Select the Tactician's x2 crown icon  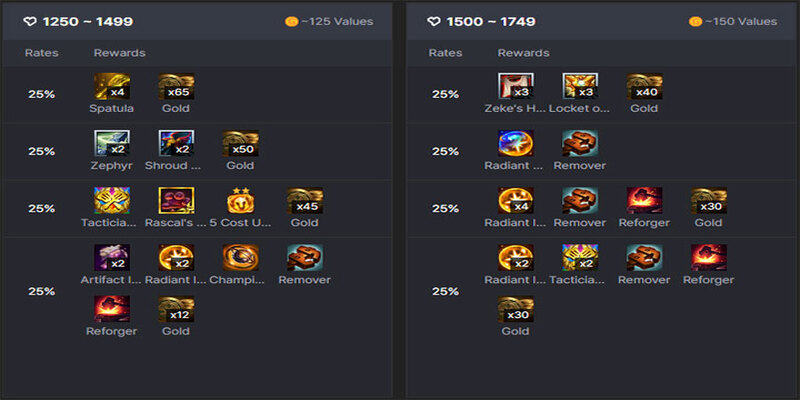(580, 258)
